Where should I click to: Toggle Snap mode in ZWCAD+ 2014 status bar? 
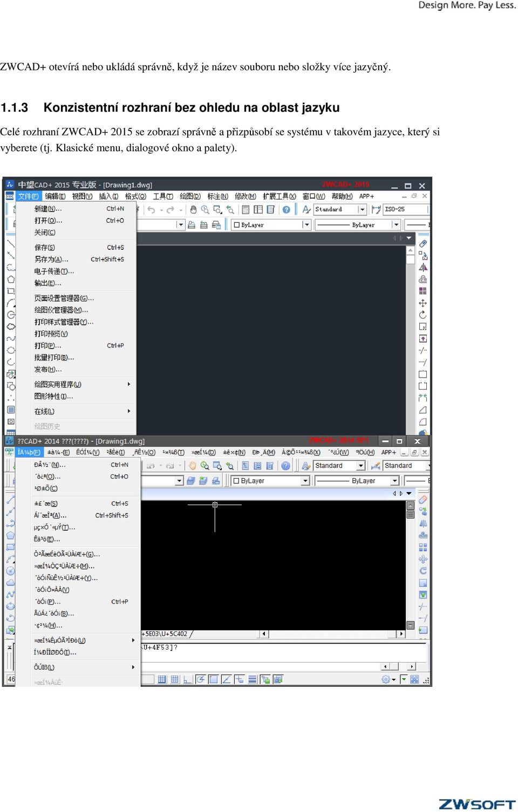click(162, 679)
